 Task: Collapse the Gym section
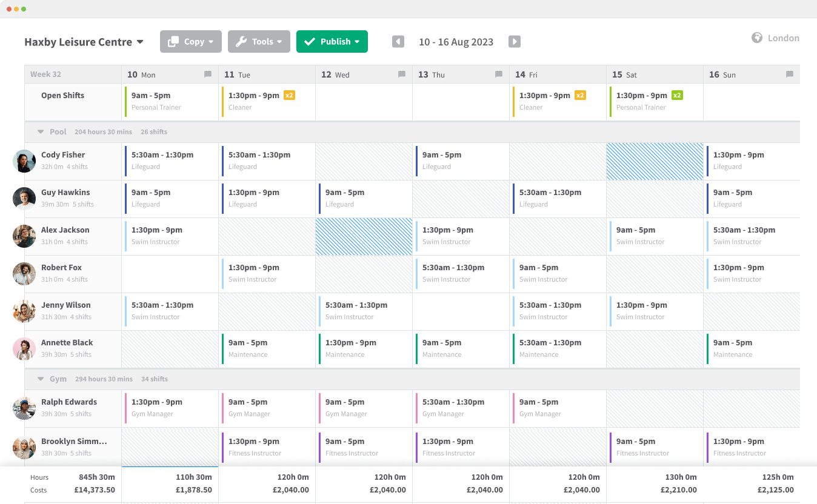click(x=39, y=379)
